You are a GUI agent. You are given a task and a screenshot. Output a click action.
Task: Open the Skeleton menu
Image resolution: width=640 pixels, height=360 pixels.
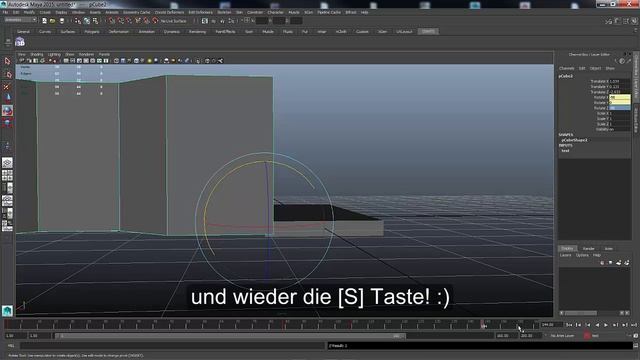coord(224,12)
